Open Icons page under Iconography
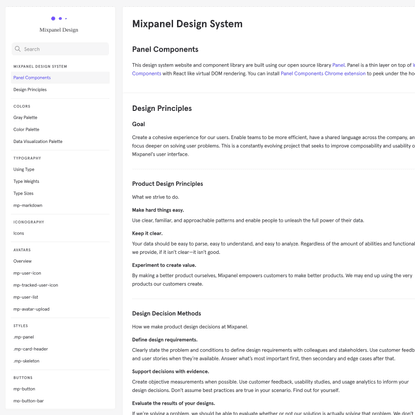 tap(19, 234)
